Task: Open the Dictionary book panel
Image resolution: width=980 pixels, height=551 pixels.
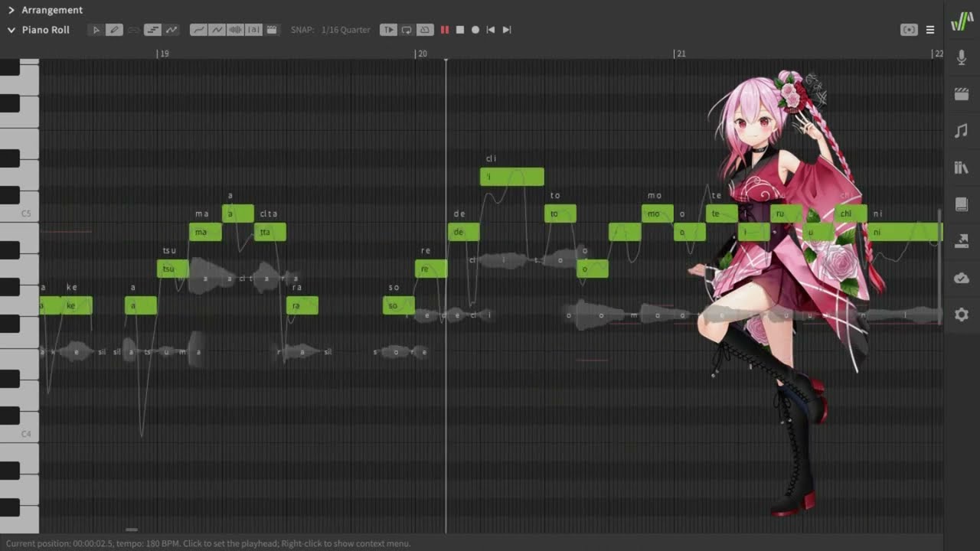Action: pos(962,204)
